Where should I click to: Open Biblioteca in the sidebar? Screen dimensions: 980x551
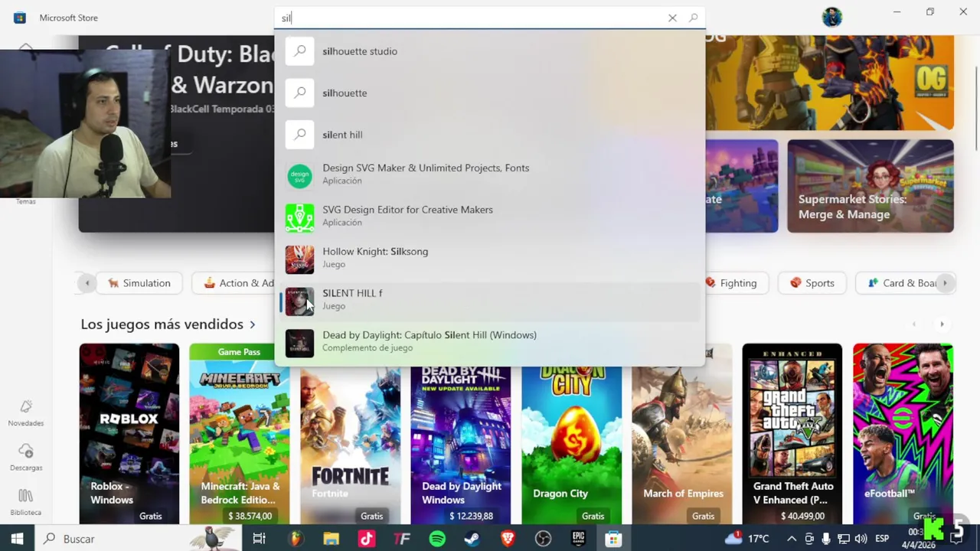[26, 502]
